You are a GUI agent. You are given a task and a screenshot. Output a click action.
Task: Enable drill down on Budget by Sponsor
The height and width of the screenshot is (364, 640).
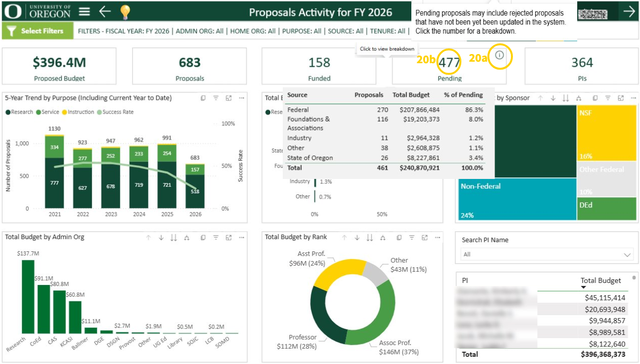(553, 98)
